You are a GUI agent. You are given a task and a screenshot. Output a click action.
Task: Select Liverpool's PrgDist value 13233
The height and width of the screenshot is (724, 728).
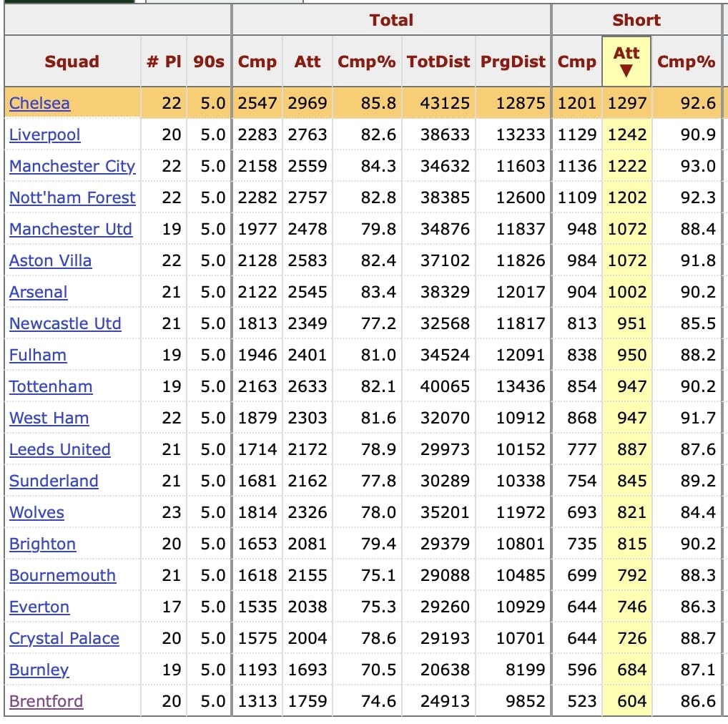(x=521, y=134)
